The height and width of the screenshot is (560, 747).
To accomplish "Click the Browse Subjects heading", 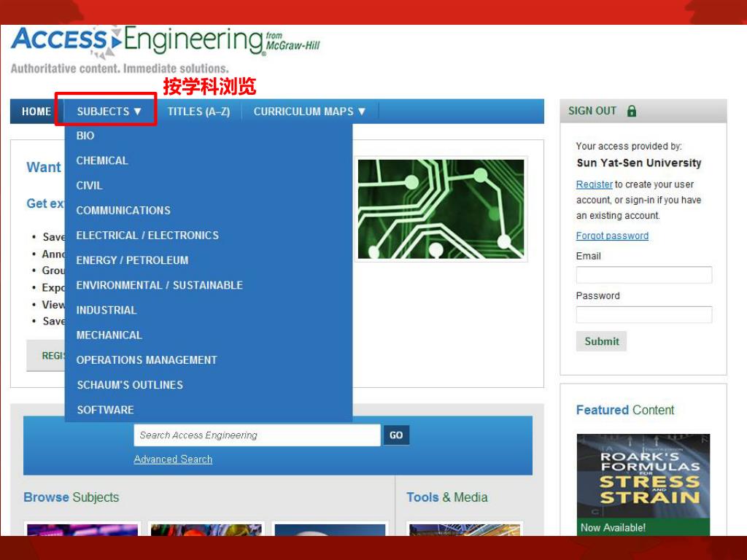I will (x=71, y=497).
